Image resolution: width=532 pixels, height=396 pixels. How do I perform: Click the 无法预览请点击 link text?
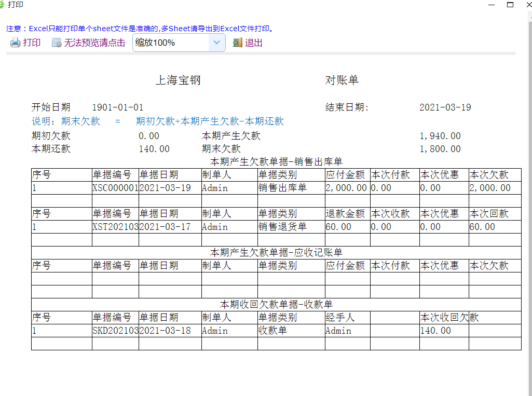[94, 43]
